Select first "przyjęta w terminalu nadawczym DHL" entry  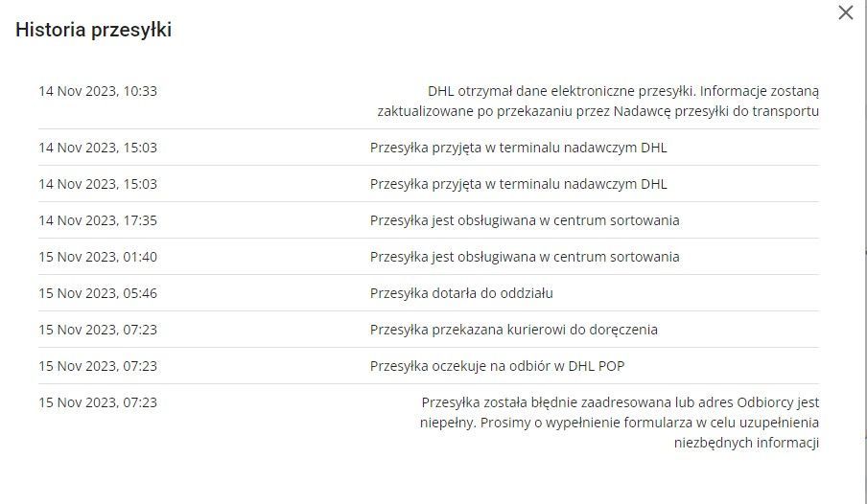tap(518, 148)
